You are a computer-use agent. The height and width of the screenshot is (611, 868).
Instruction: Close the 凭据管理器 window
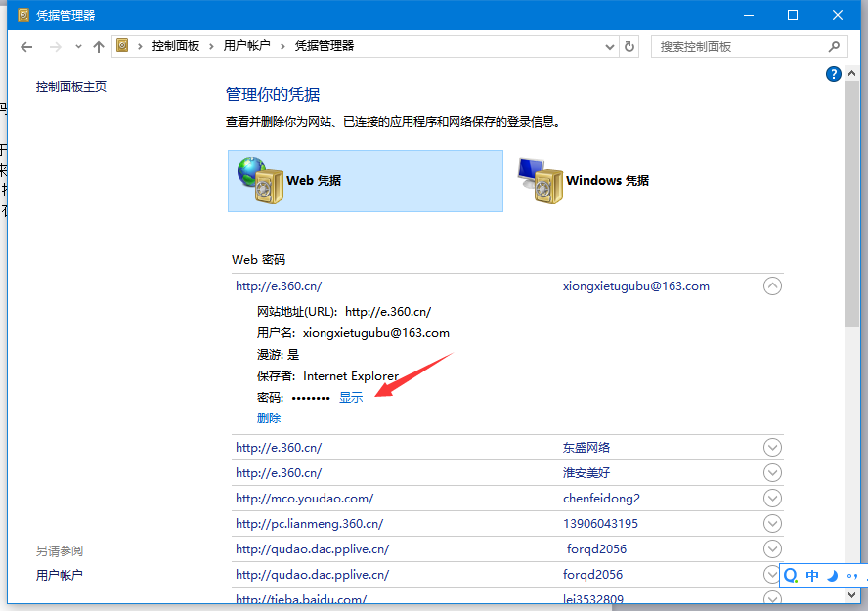click(x=838, y=15)
